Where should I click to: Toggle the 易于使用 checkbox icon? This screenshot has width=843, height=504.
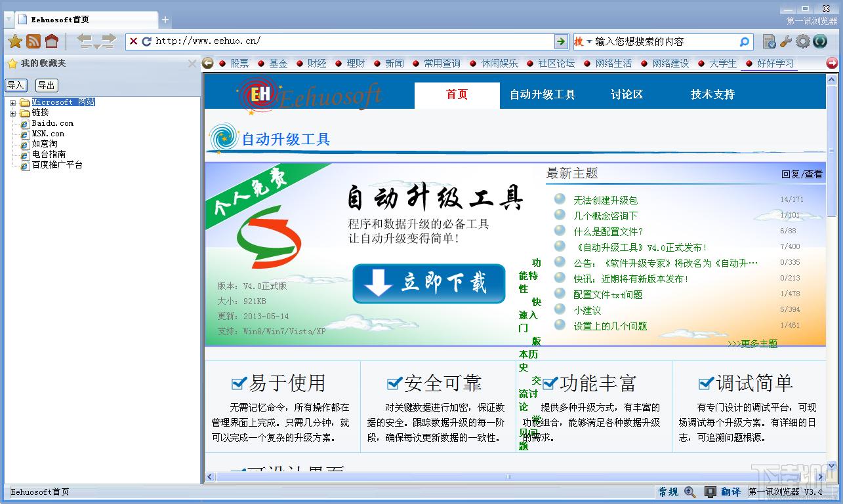tap(239, 383)
